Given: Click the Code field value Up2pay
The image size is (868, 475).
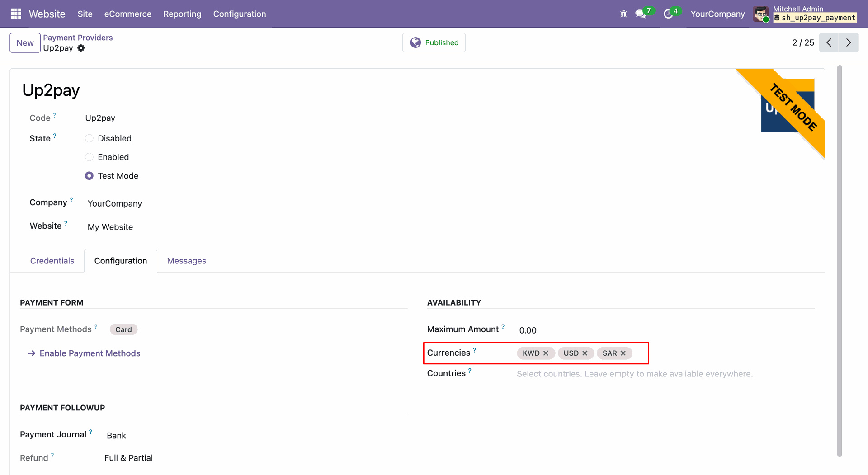Looking at the screenshot, I should (100, 118).
